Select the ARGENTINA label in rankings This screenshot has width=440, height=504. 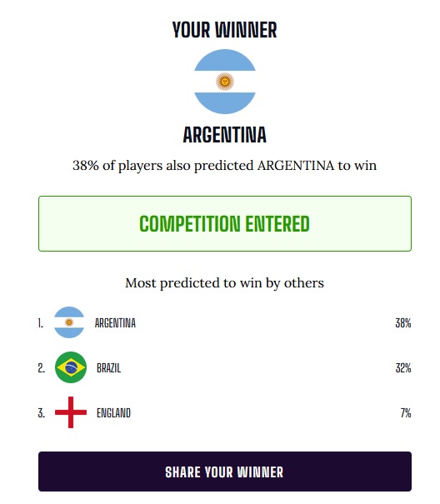[115, 322]
